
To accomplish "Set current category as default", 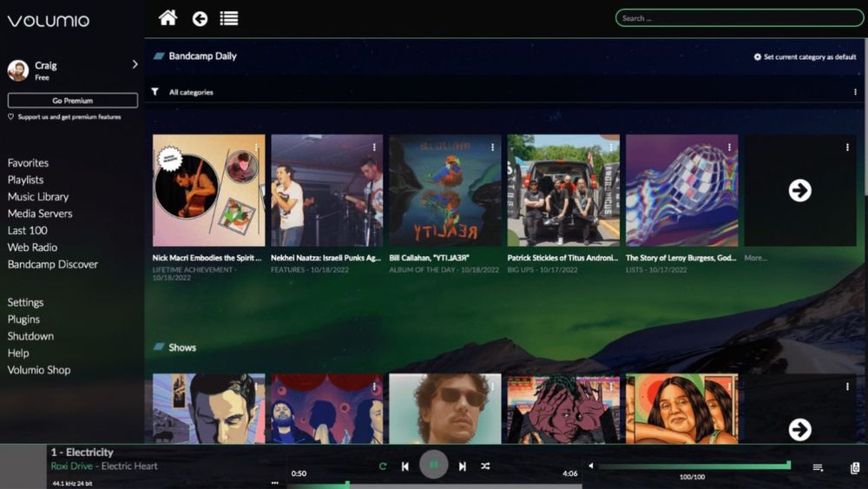I will tap(805, 56).
